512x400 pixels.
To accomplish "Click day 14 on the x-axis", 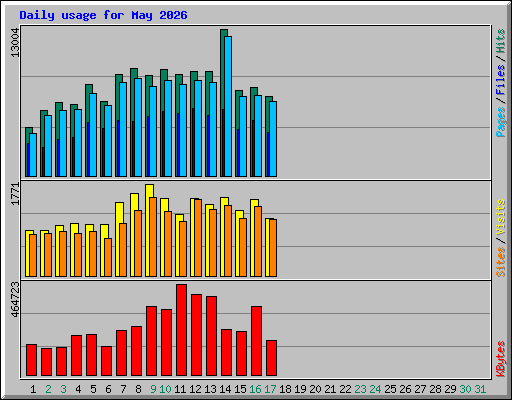I will [x=225, y=389].
